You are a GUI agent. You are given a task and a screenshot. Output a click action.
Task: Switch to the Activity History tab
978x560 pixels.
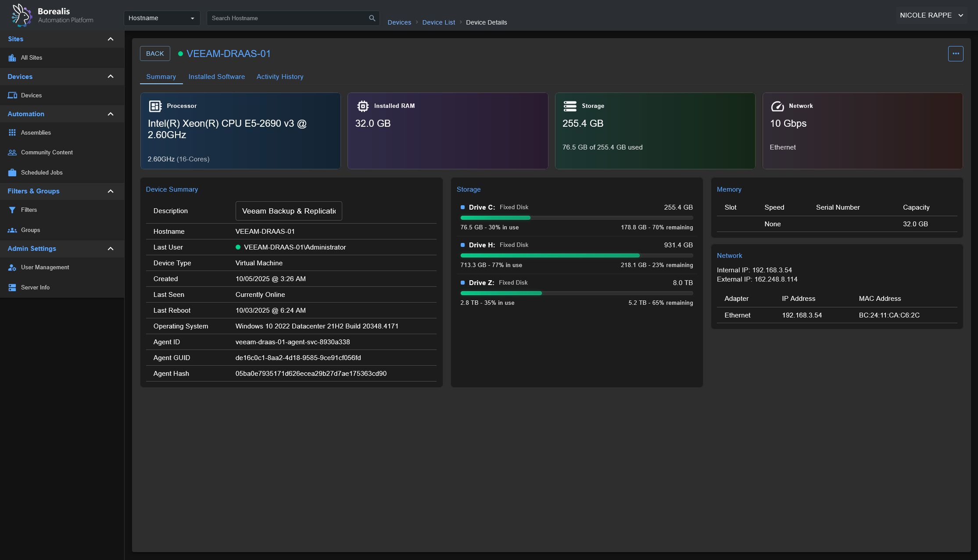tap(280, 77)
